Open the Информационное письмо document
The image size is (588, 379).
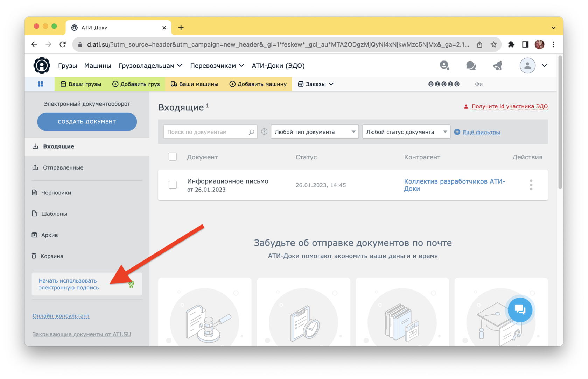point(227,181)
